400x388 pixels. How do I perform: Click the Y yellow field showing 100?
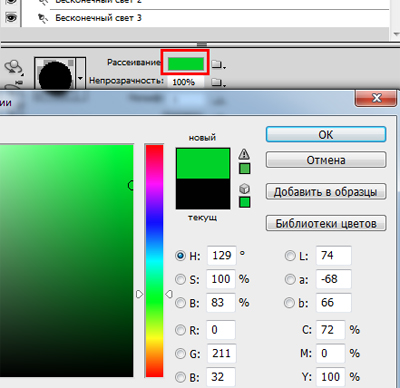click(331, 377)
